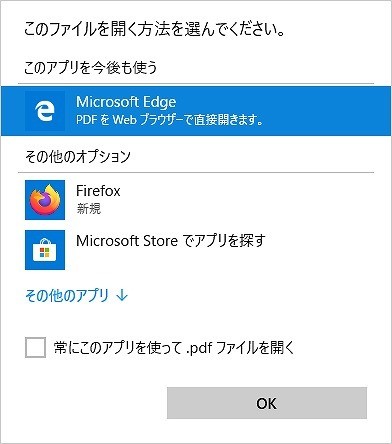The height and width of the screenshot is (444, 392).
Task: Check the 常にこのアプリを使って box
Action: click(x=35, y=348)
